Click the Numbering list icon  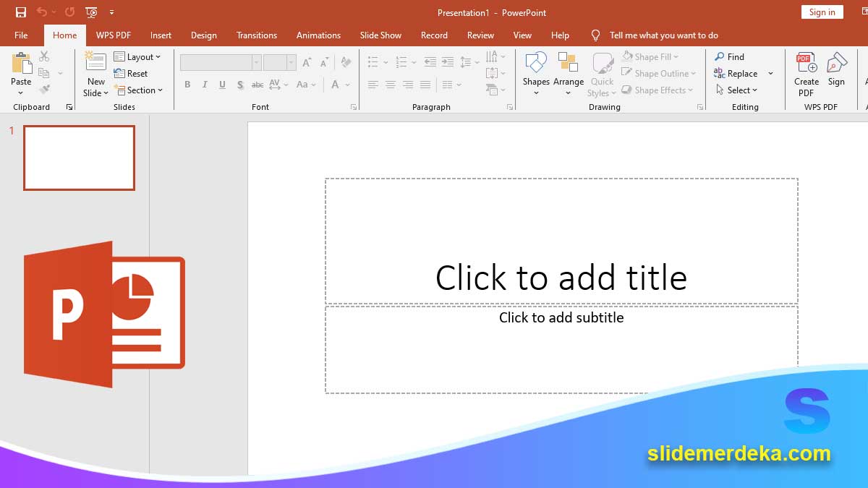[x=401, y=62]
